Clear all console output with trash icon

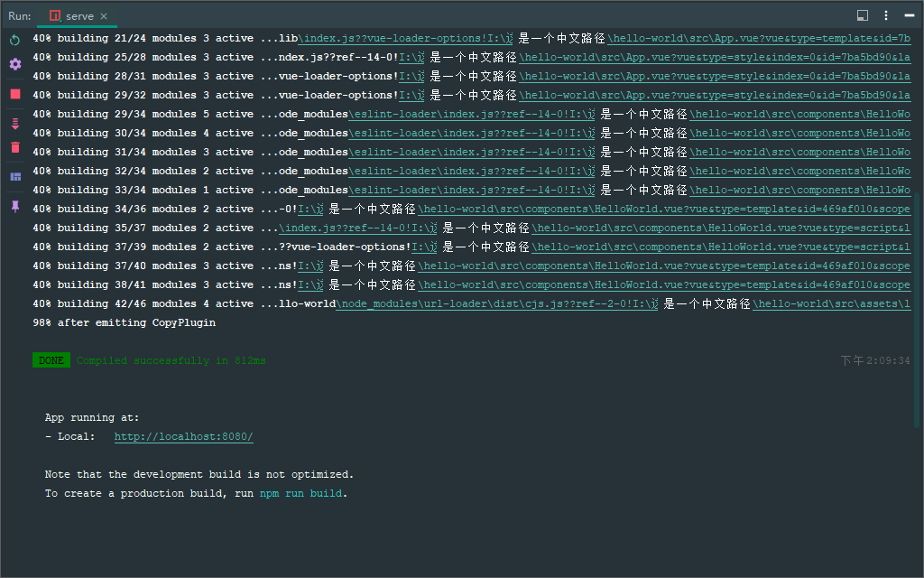pyautogui.click(x=15, y=147)
